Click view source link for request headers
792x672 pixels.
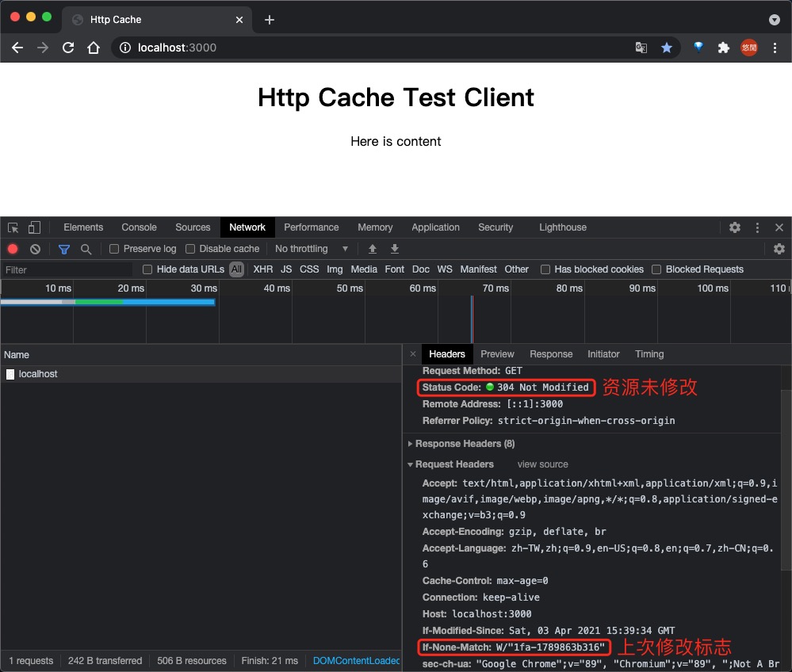click(542, 464)
